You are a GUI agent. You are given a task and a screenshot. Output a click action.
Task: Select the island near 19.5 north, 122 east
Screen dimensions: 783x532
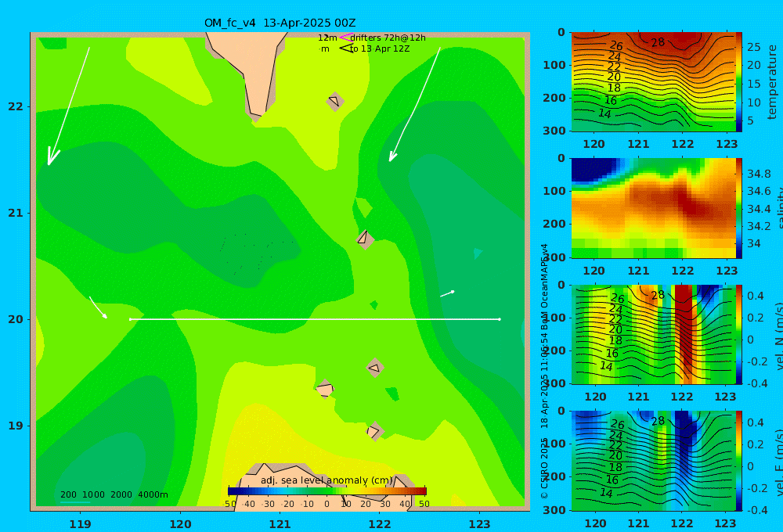(375, 368)
